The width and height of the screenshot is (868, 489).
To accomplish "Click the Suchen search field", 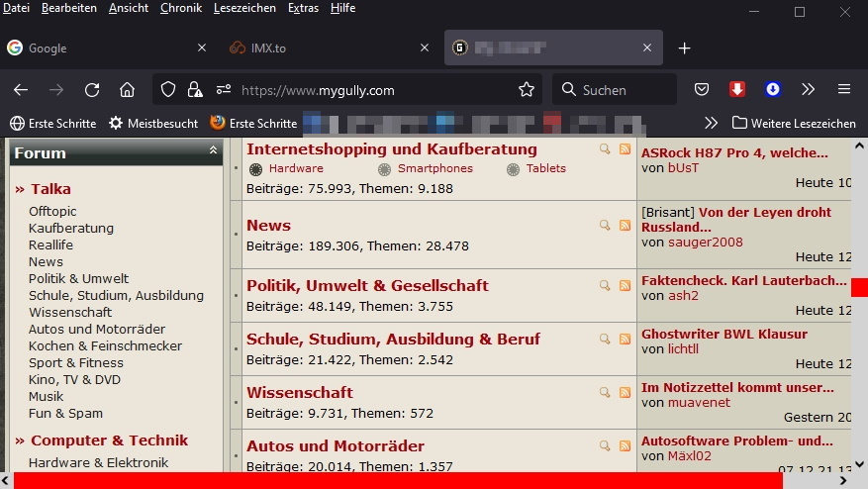I will (616, 90).
